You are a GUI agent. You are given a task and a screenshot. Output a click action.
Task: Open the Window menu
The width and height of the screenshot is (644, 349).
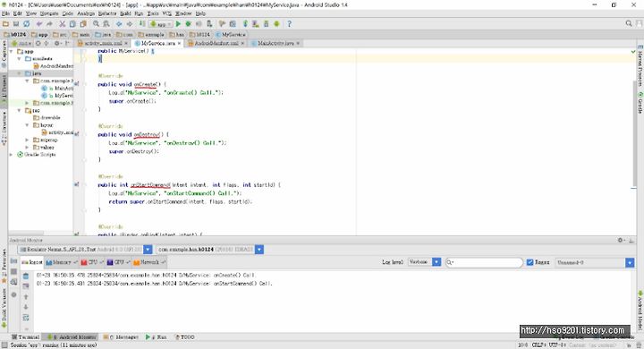183,13
